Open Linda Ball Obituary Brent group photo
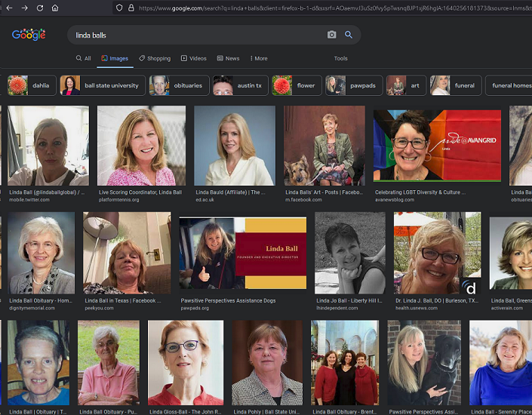This screenshot has width=532, height=415. click(345, 363)
